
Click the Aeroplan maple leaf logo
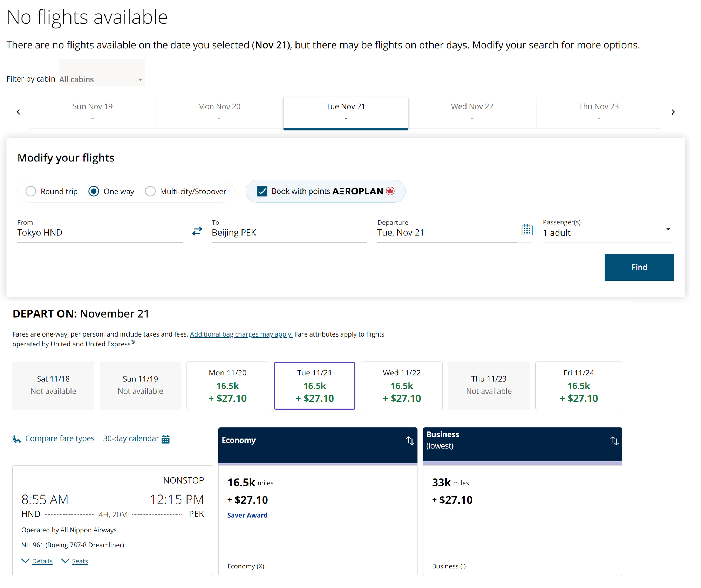[x=390, y=191]
